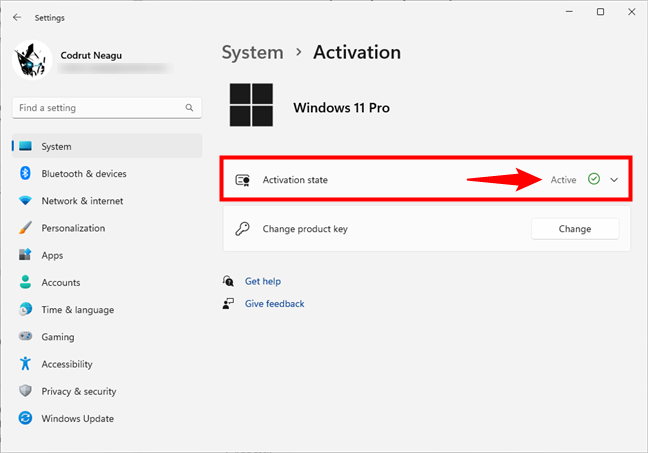Click the Codrut Neagu account name

[91, 55]
